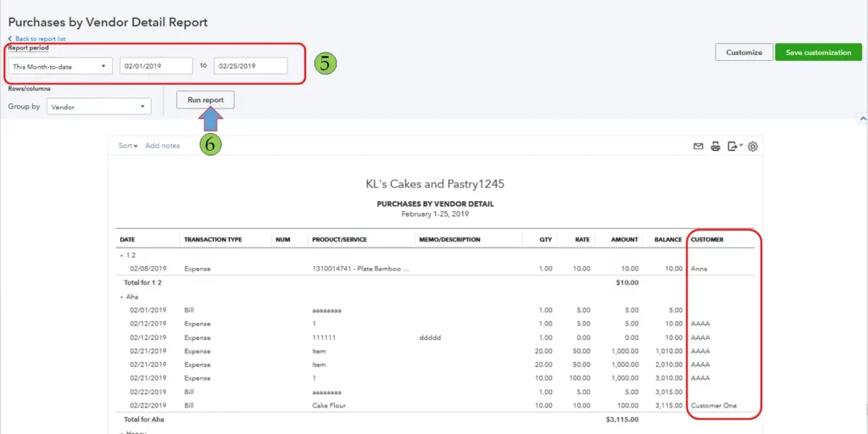Click the AMOUNT column header

(625, 240)
